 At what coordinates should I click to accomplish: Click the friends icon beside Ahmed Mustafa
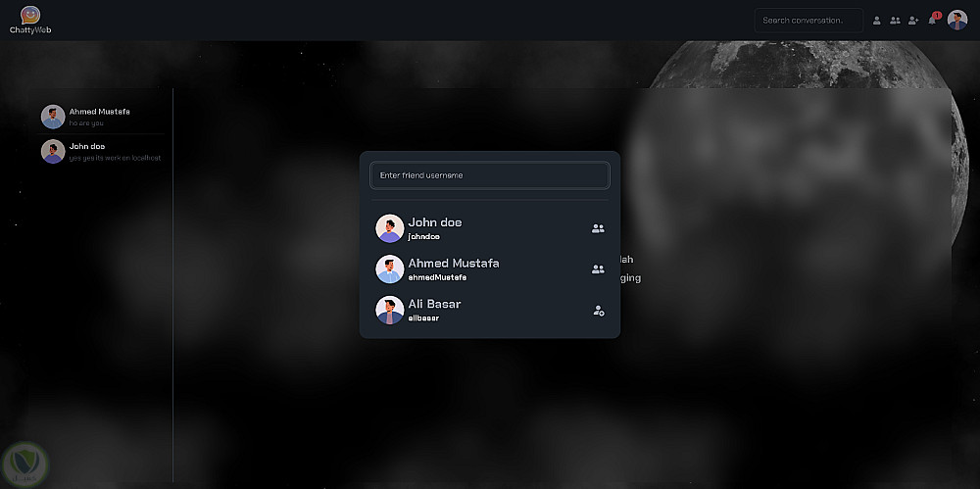coord(598,269)
